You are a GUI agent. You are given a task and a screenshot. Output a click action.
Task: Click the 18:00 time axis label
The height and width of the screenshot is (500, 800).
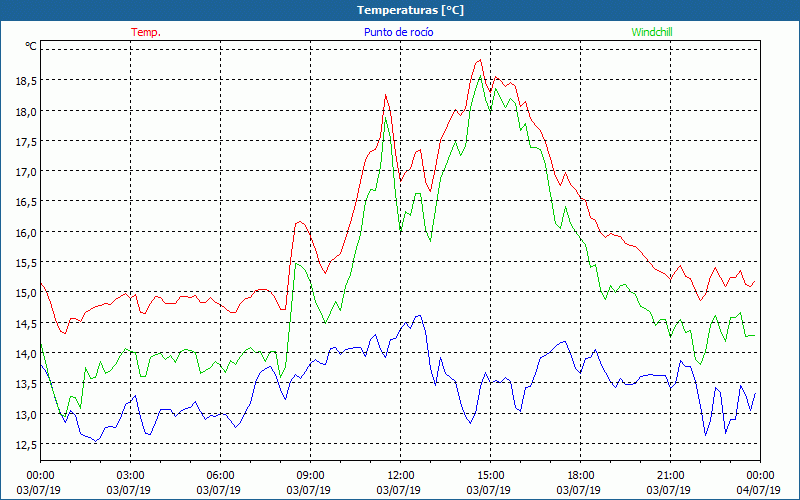[581, 476]
